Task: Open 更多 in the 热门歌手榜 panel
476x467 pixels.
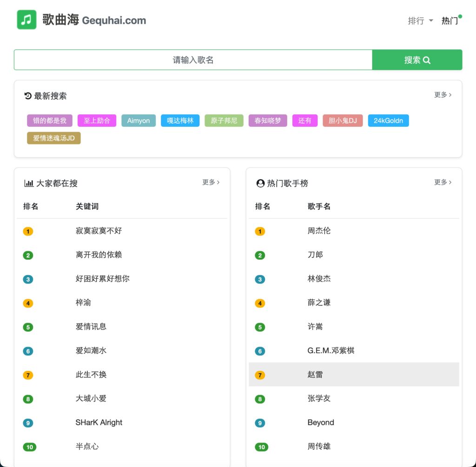Action: pos(443,182)
